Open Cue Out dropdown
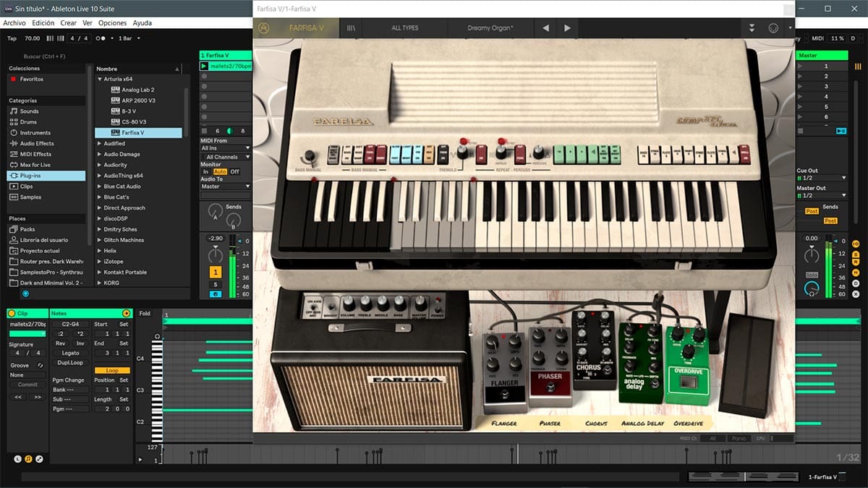 coord(822,178)
